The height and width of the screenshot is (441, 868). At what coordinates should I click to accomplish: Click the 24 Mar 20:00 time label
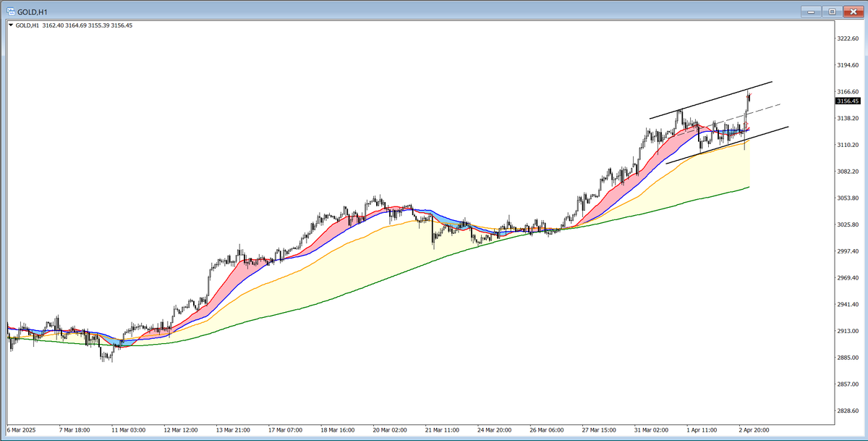coord(495,429)
